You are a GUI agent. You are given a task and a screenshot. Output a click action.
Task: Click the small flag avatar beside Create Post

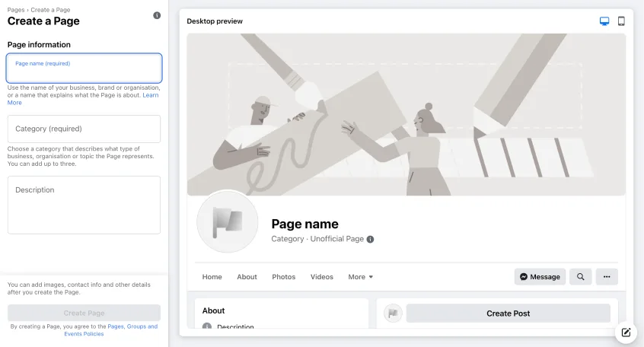pyautogui.click(x=393, y=314)
